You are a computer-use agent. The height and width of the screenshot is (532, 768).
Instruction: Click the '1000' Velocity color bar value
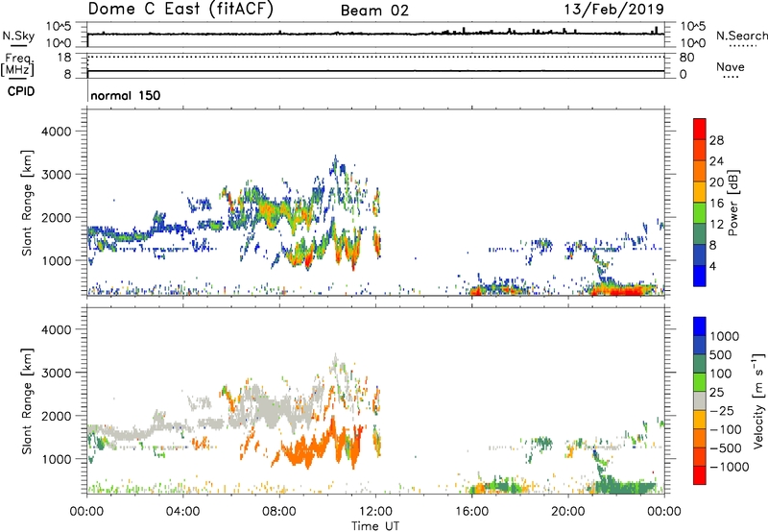pos(724,336)
